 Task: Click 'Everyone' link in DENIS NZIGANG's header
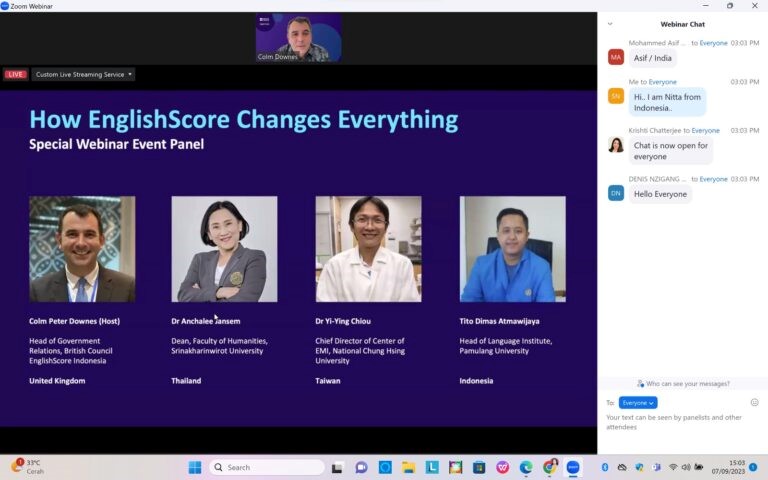pyautogui.click(x=713, y=179)
